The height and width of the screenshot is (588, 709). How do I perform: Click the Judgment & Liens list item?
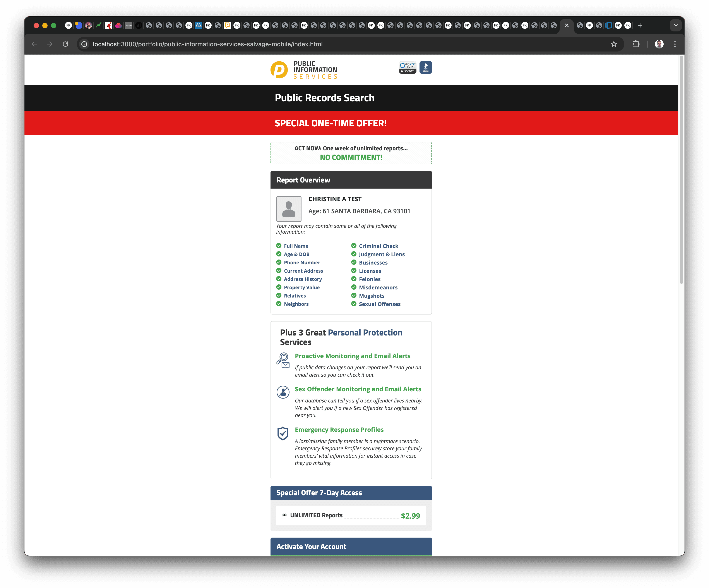tap(382, 254)
